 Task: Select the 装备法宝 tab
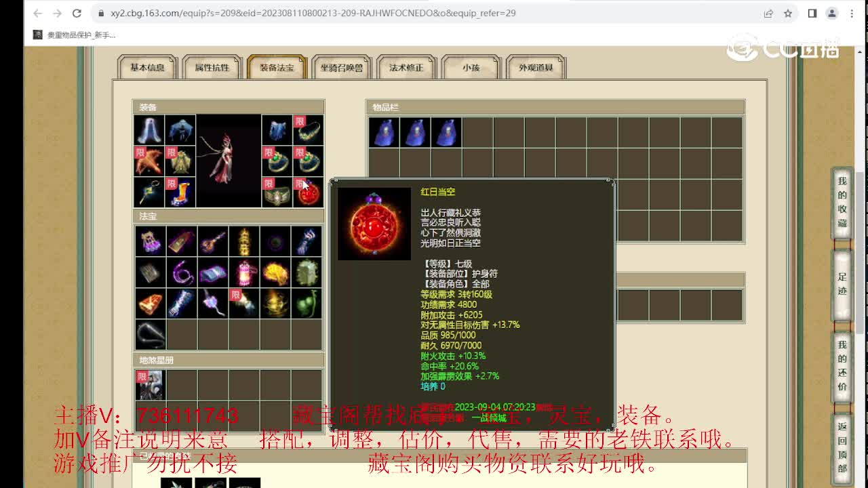point(277,67)
